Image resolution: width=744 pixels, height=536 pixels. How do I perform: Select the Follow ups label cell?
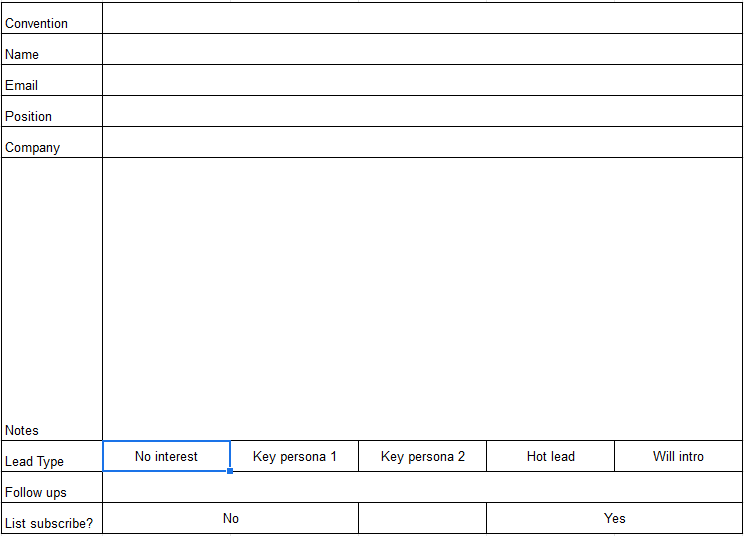point(52,487)
